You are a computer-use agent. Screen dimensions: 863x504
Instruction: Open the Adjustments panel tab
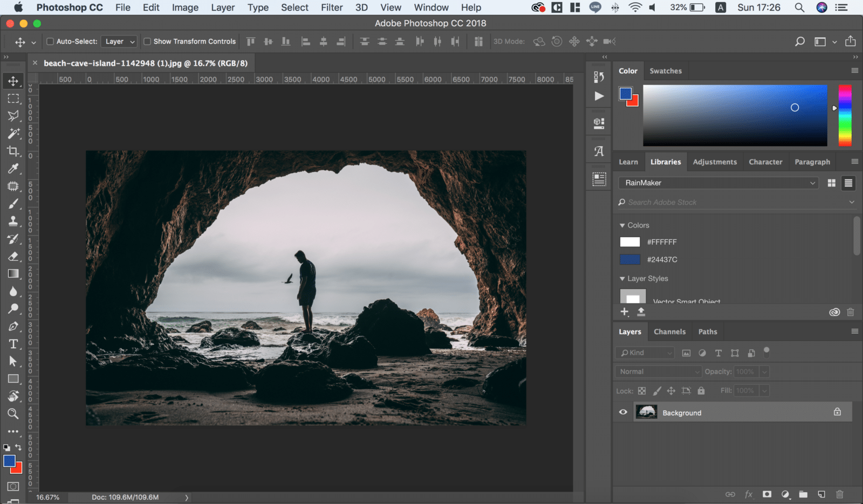715,162
